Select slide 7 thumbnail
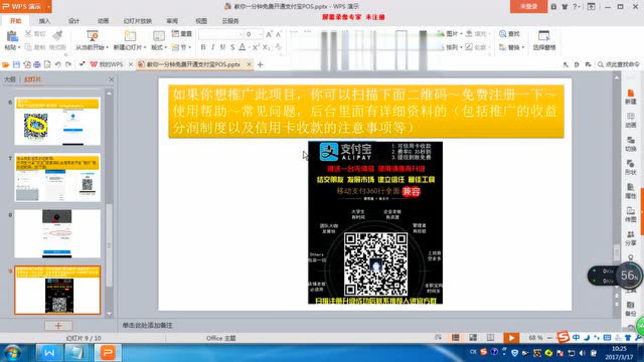The width and height of the screenshot is (644, 362). (x=57, y=177)
